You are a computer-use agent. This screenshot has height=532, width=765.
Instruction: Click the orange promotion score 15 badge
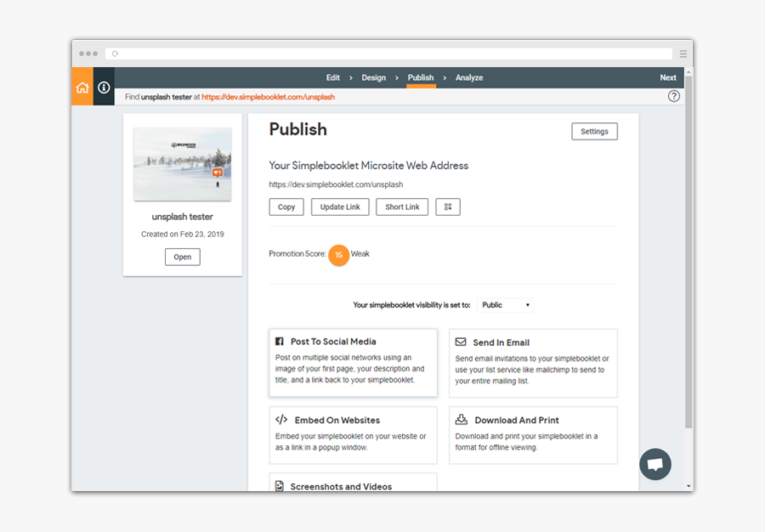[338, 254]
